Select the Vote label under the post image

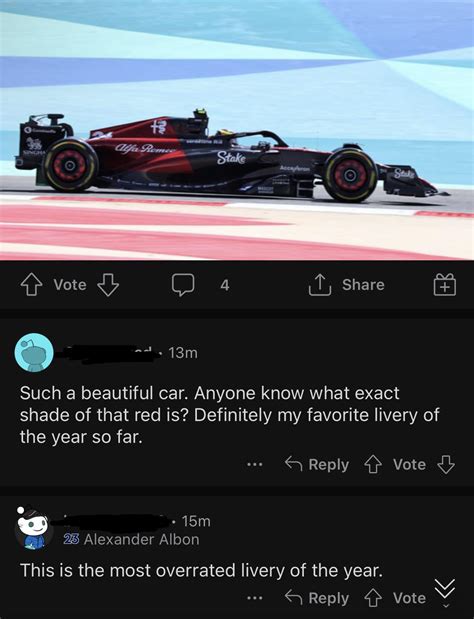coord(70,285)
